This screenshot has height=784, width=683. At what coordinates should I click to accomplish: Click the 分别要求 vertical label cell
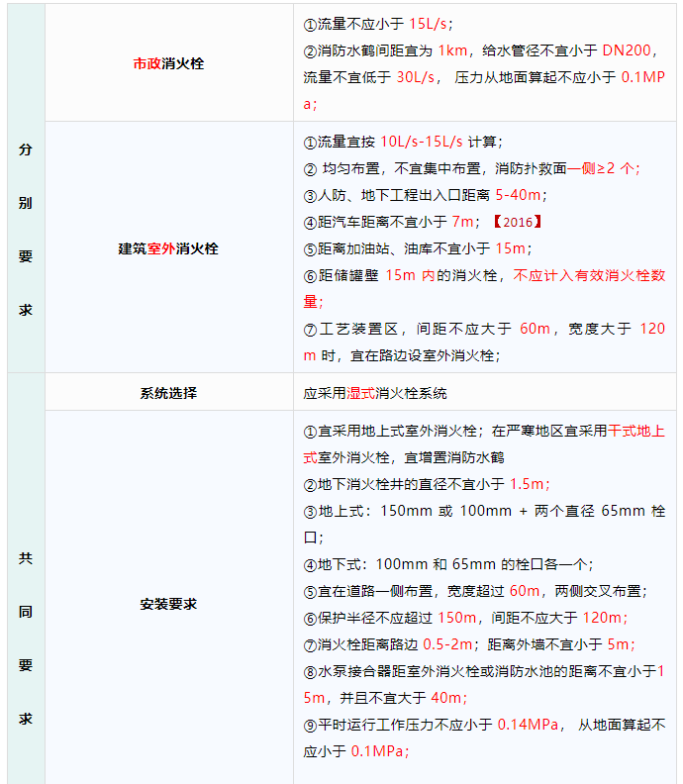tap(26, 229)
